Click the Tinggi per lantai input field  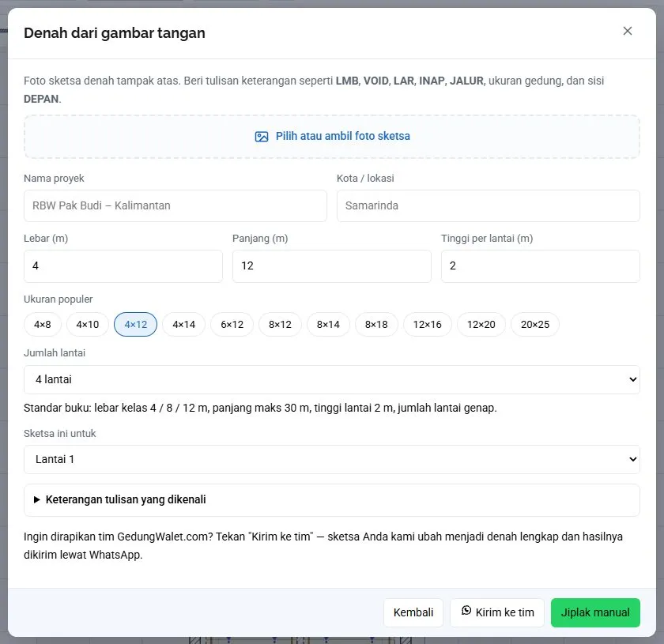pyautogui.click(x=541, y=266)
